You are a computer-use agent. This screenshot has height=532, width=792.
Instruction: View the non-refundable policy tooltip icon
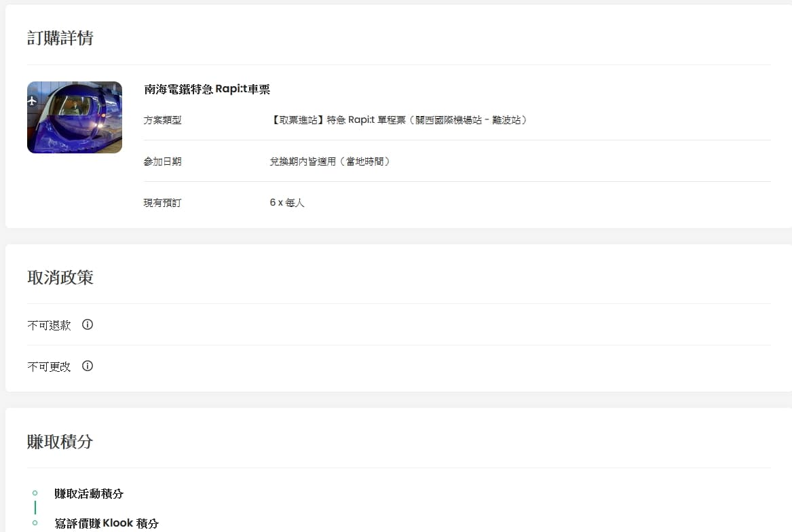[87, 324]
